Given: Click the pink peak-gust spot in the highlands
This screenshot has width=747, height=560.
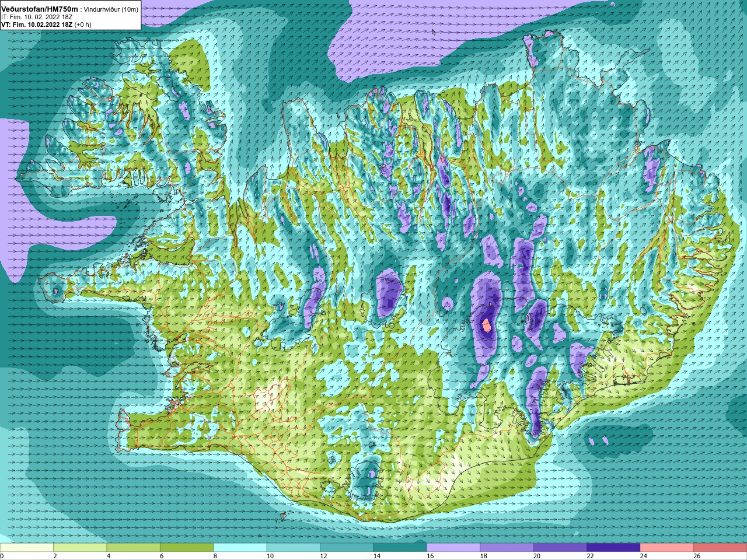Looking at the screenshot, I should point(486,325).
